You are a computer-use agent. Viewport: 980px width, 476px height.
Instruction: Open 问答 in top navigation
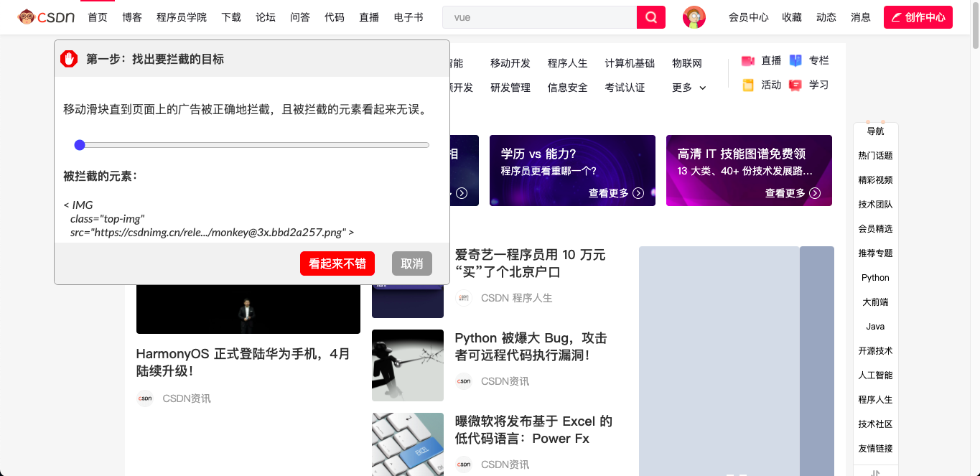pos(300,17)
